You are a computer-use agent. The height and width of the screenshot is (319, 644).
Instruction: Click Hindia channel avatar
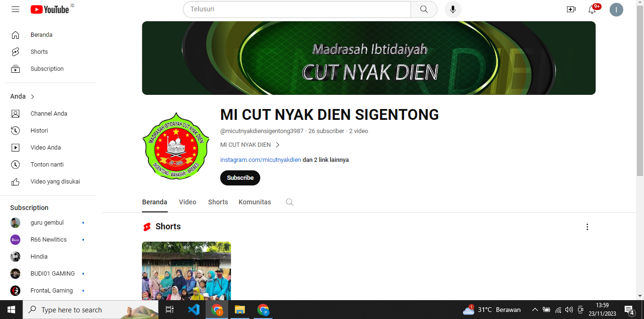[16, 257]
